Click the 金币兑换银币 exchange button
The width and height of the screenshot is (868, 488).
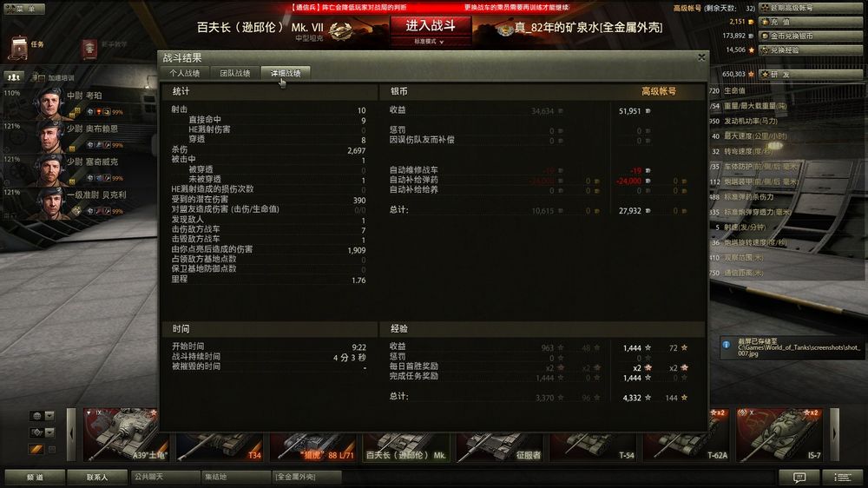(811, 36)
